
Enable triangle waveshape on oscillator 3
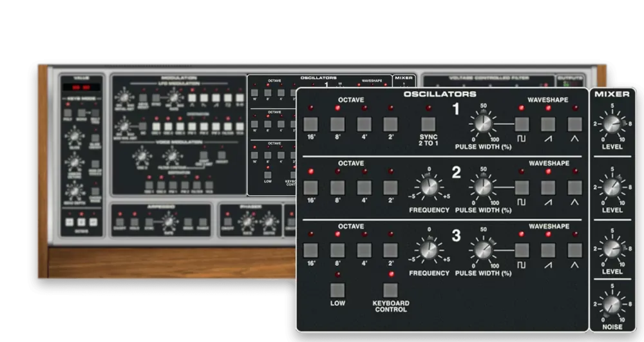click(574, 250)
